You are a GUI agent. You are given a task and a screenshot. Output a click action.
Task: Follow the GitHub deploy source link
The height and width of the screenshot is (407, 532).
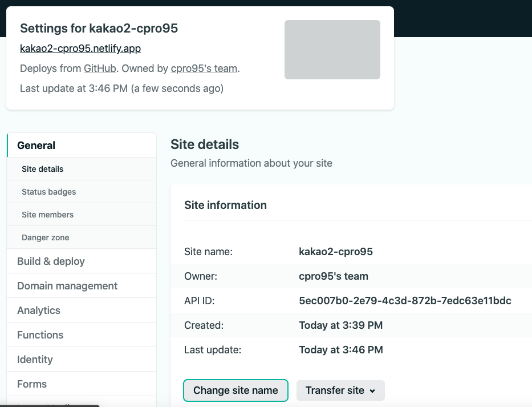100,68
